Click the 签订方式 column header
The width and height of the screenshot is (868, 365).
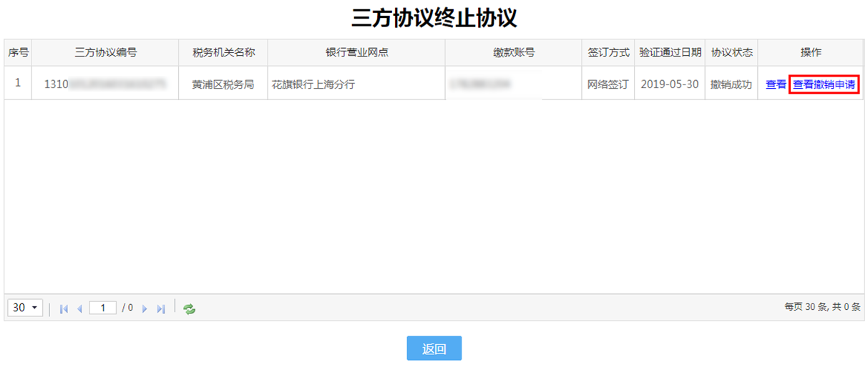pyautogui.click(x=608, y=52)
